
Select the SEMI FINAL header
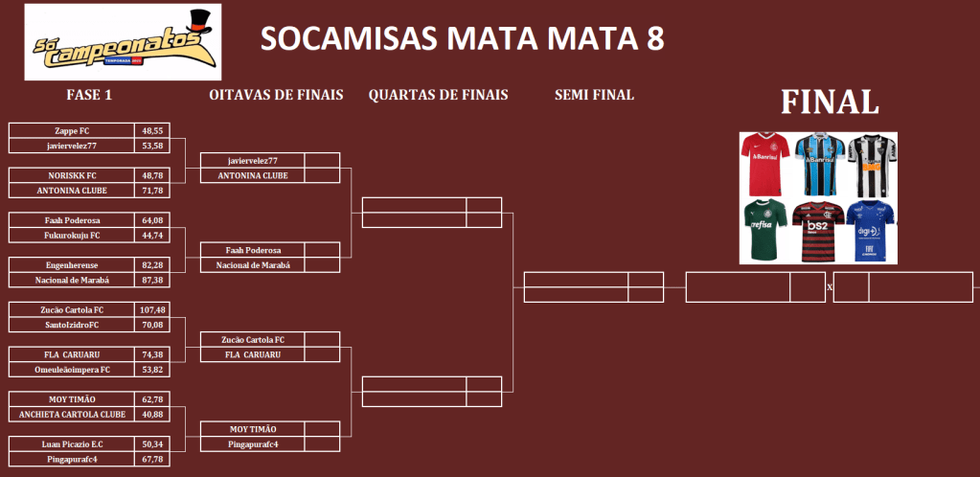594,95
